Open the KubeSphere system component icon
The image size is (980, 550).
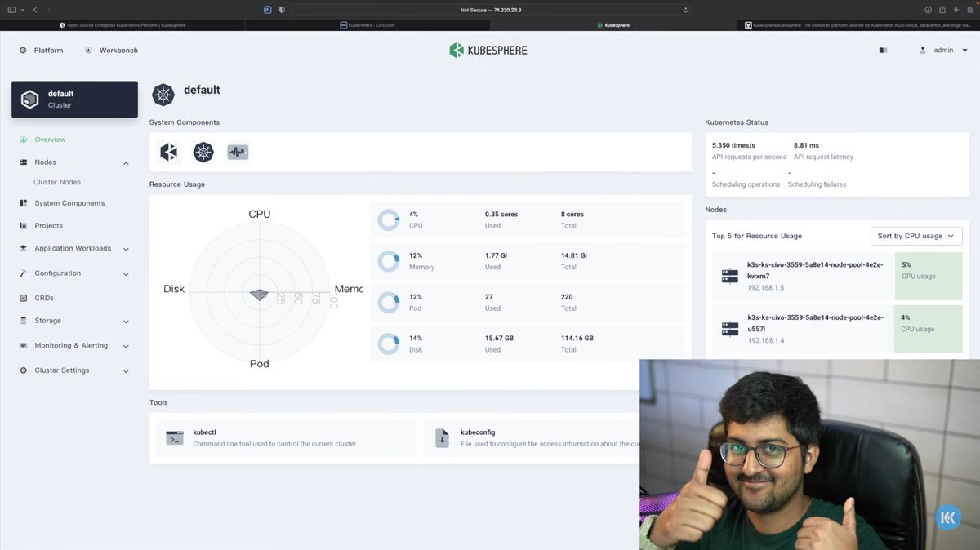pyautogui.click(x=169, y=152)
